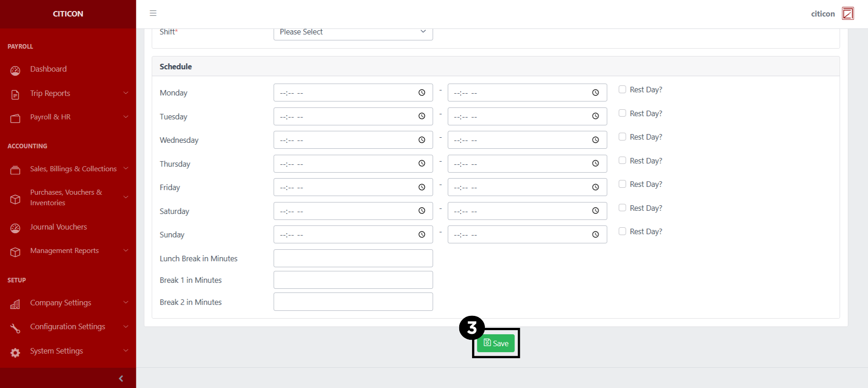Expand System Settings chevron
868x388 pixels.
point(126,350)
